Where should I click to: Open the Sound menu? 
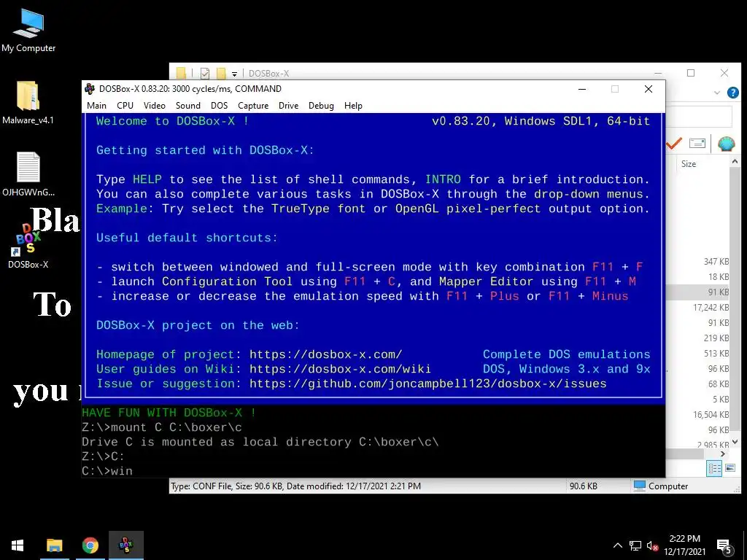tap(187, 106)
